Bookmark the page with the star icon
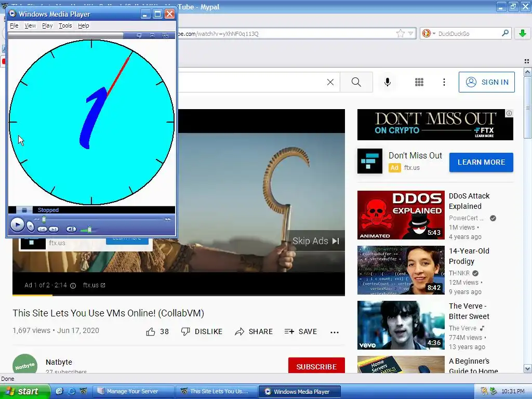 (x=401, y=33)
